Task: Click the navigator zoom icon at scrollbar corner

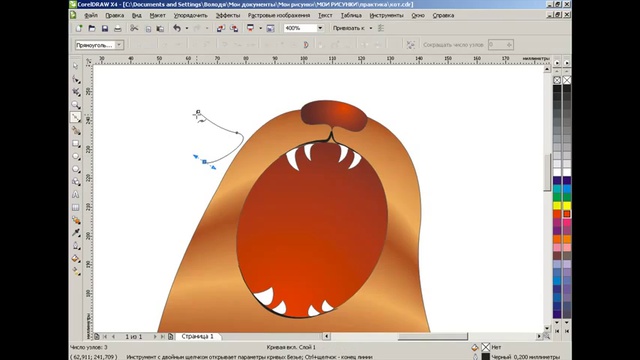Action: (547, 336)
